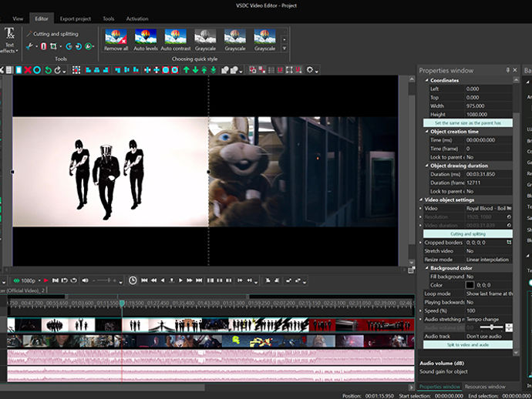532x399 pixels.
Task: Click the green undo arrow
Action: 48,70
